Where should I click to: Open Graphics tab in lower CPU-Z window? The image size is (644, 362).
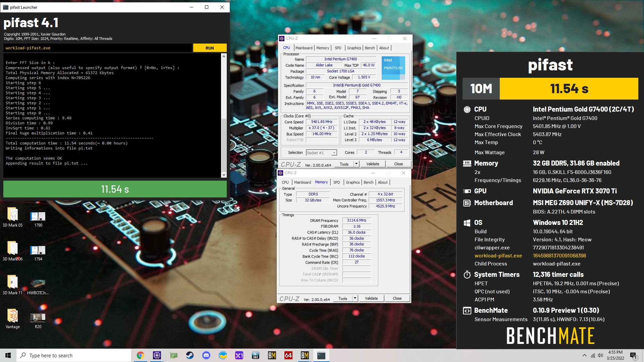click(353, 182)
